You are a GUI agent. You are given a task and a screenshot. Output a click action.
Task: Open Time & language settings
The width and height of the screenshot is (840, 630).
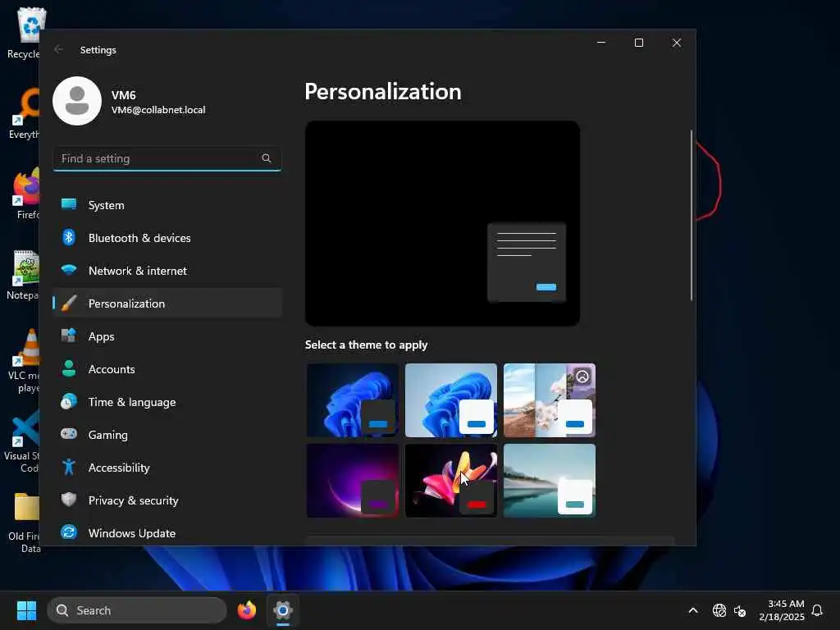[x=167, y=402]
